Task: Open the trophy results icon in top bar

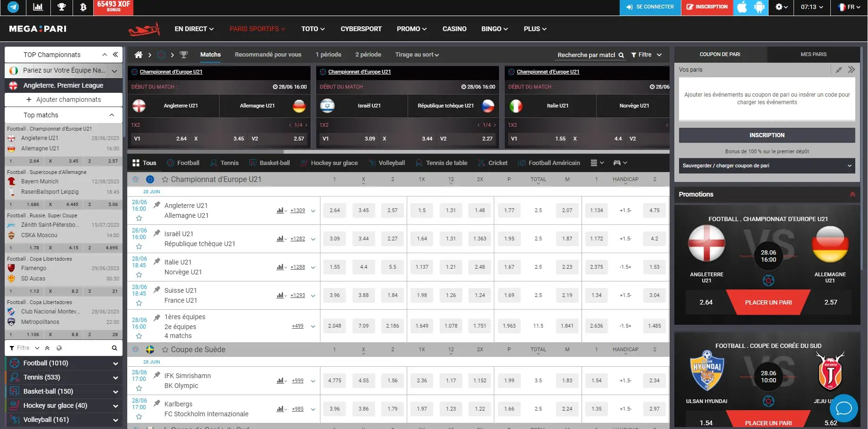Action: pos(61,7)
